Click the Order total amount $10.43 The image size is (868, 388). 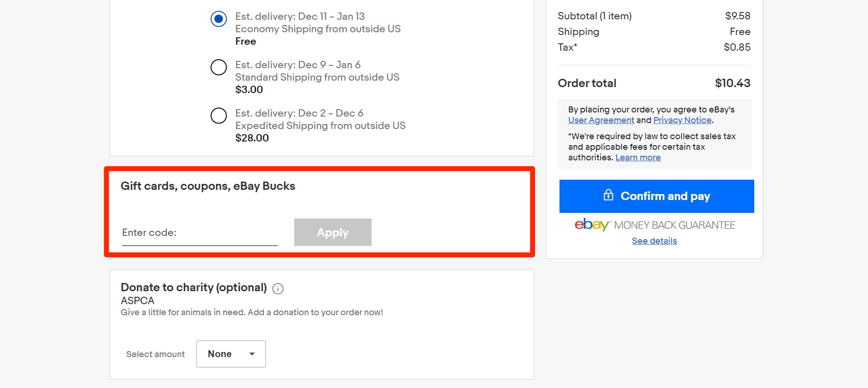732,83
